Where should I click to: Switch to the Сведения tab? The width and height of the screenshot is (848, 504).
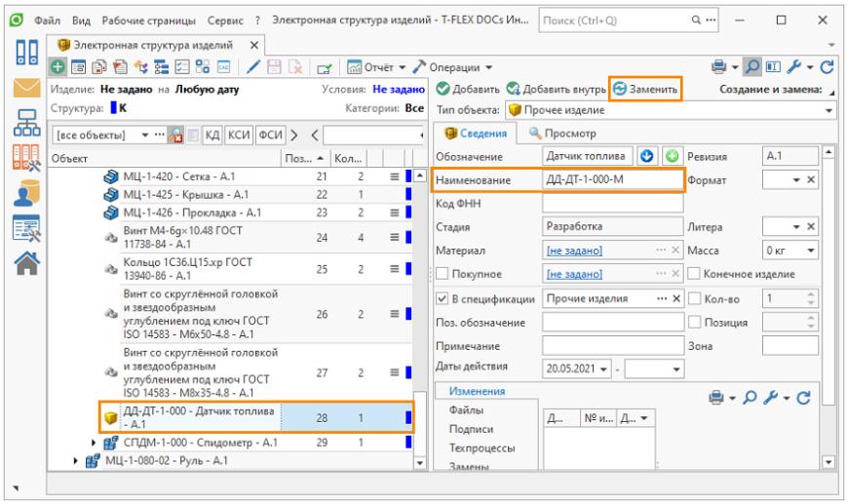pyautogui.click(x=475, y=133)
